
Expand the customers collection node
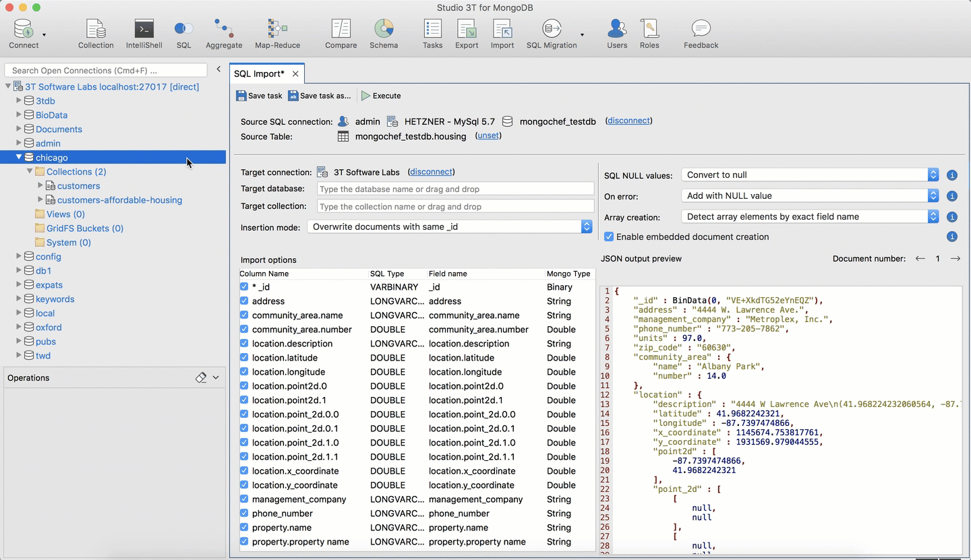click(40, 185)
